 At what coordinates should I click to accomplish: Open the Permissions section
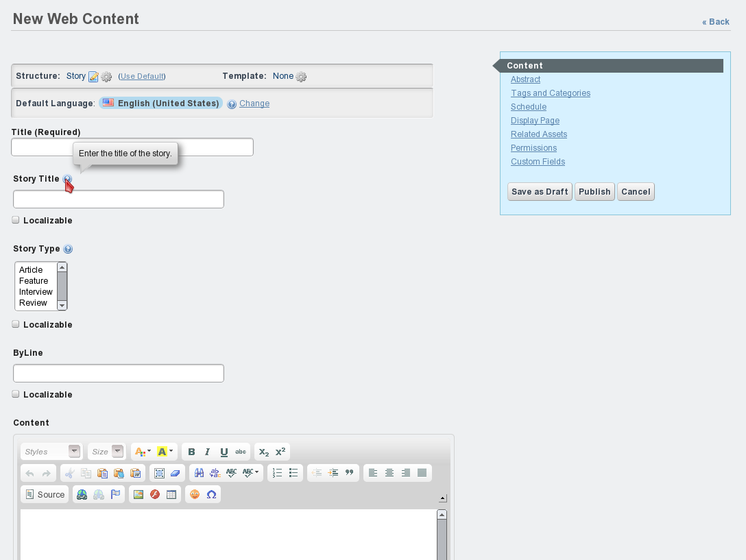tap(533, 148)
